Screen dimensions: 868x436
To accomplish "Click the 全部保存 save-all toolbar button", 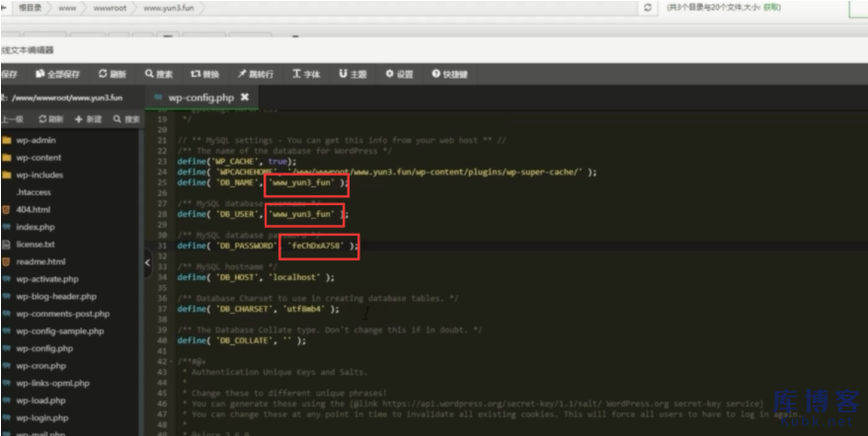I will 57,74.
